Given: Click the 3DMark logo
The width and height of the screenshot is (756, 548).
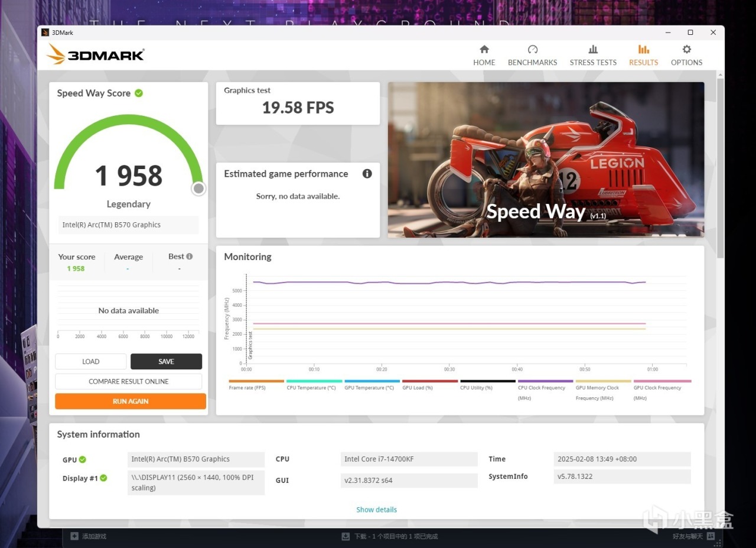Looking at the screenshot, I should coord(96,55).
